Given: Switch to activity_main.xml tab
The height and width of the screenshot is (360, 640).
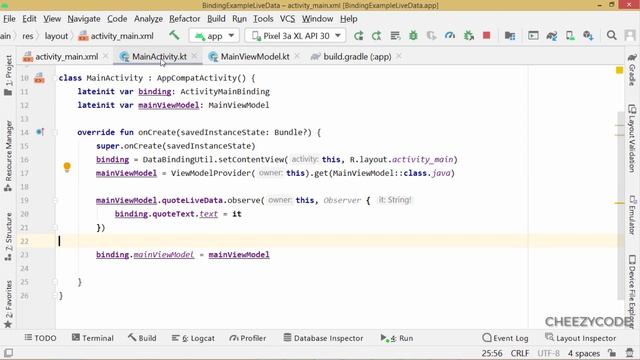Looking at the screenshot, I should pyautogui.click(x=66, y=57).
